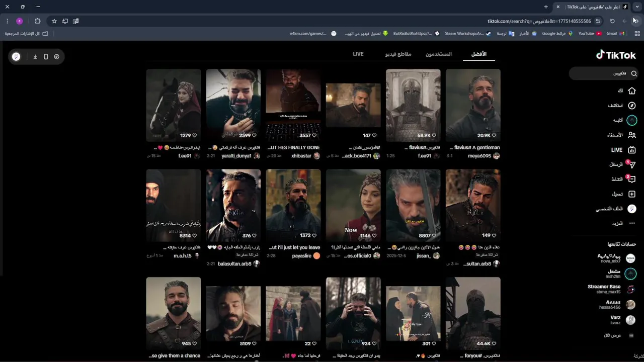This screenshot has height=362, width=644.
Task: Click the phone icon in floating toolbar
Action: pos(46,57)
